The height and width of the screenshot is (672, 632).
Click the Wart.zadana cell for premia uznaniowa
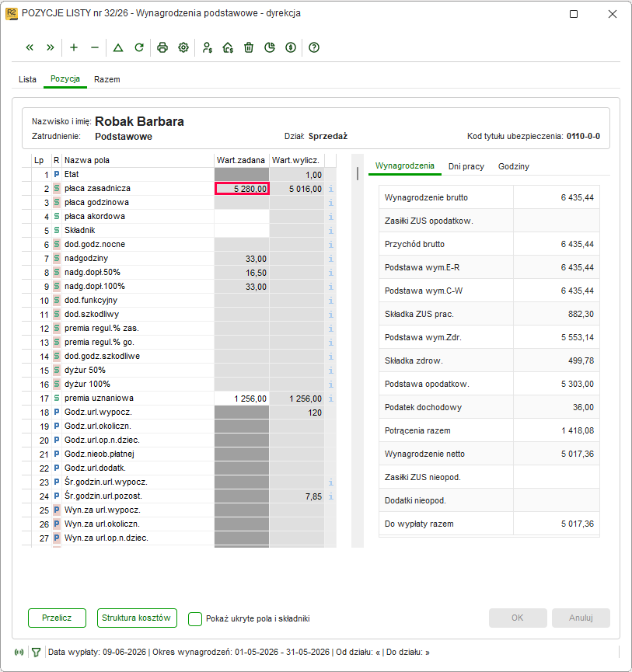tap(242, 399)
